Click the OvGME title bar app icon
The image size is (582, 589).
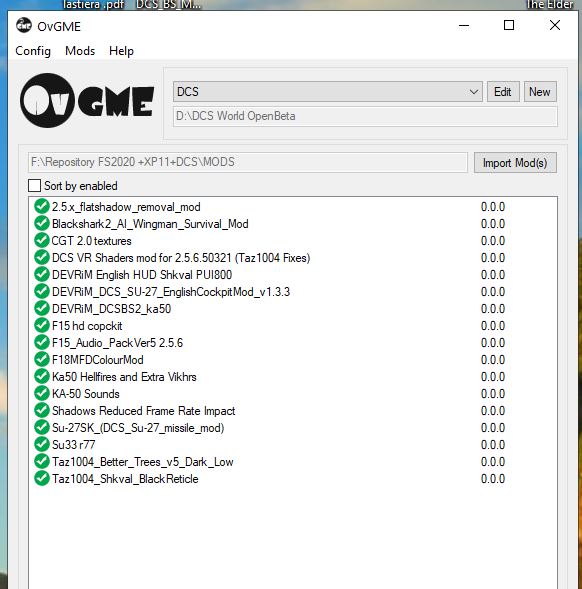pyautogui.click(x=24, y=26)
